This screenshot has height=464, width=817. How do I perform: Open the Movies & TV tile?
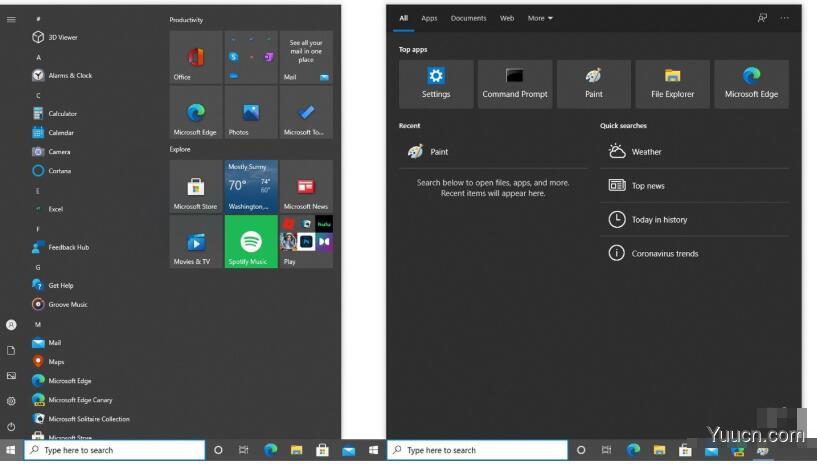click(x=196, y=242)
